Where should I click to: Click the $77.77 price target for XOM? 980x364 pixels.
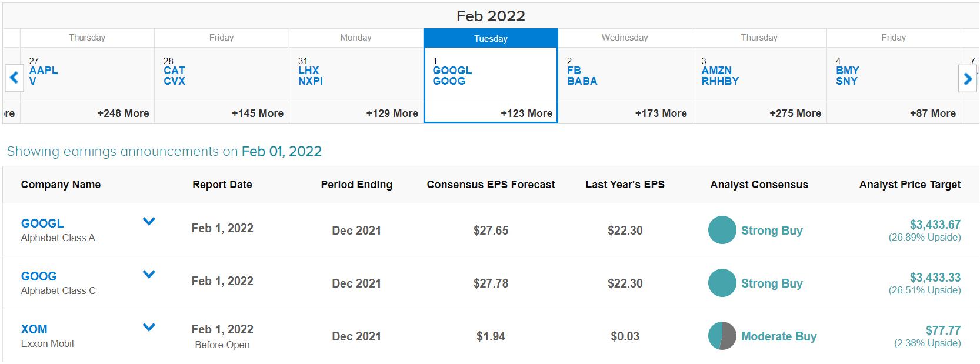click(943, 330)
